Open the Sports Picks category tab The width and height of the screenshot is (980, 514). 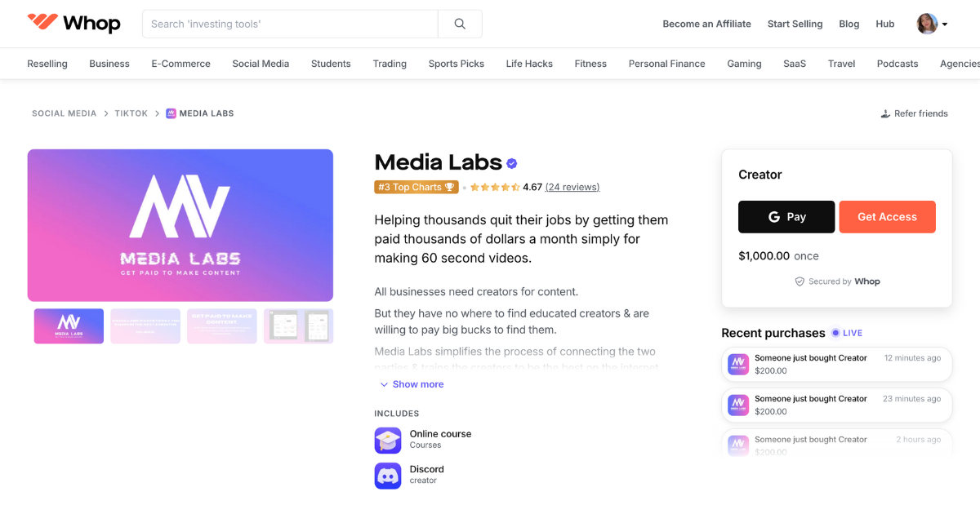click(x=456, y=63)
